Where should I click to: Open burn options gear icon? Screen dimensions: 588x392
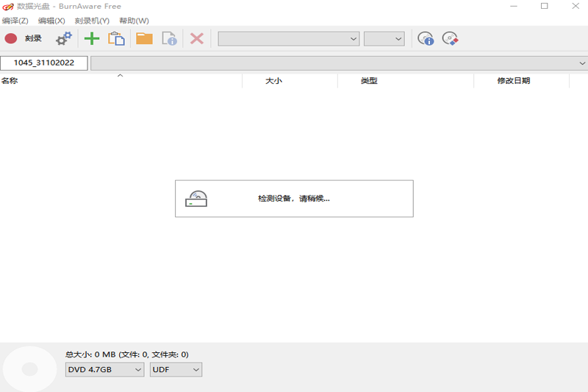click(64, 38)
